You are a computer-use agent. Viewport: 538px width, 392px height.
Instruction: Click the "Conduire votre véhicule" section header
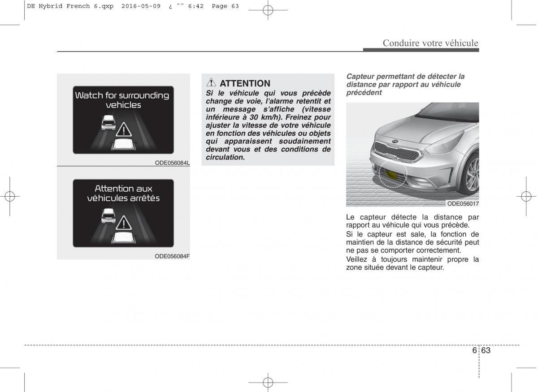pos(430,43)
